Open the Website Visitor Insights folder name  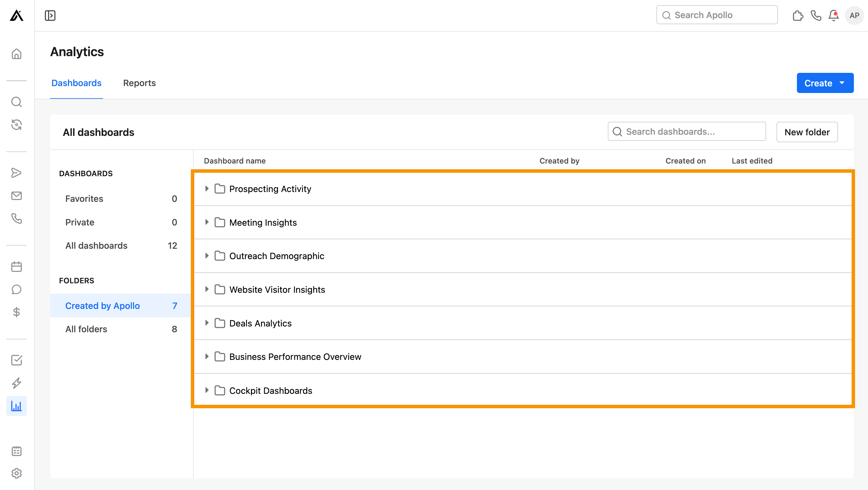(x=277, y=290)
